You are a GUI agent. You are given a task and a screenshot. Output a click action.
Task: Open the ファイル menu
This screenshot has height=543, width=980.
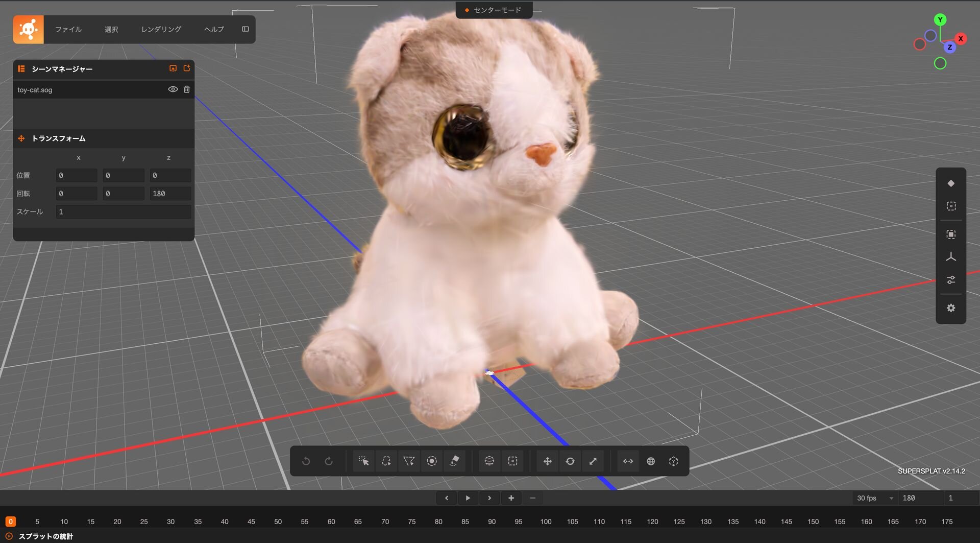pos(68,30)
